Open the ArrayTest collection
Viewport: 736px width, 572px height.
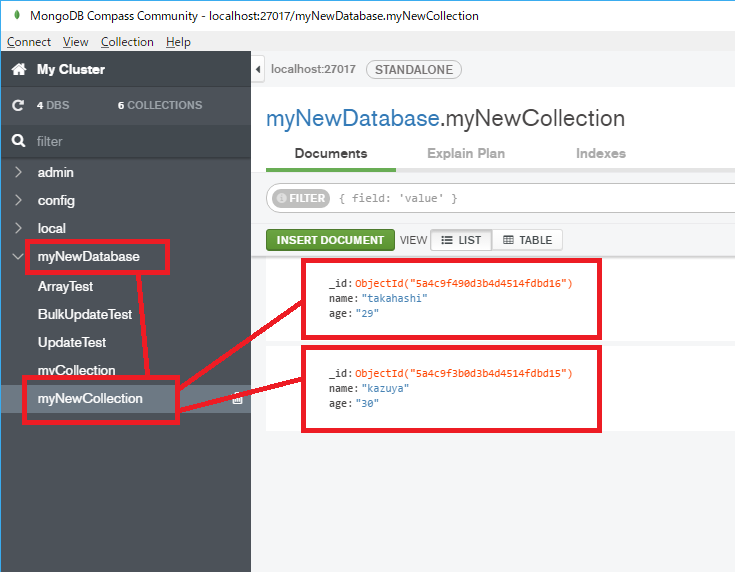(65, 286)
